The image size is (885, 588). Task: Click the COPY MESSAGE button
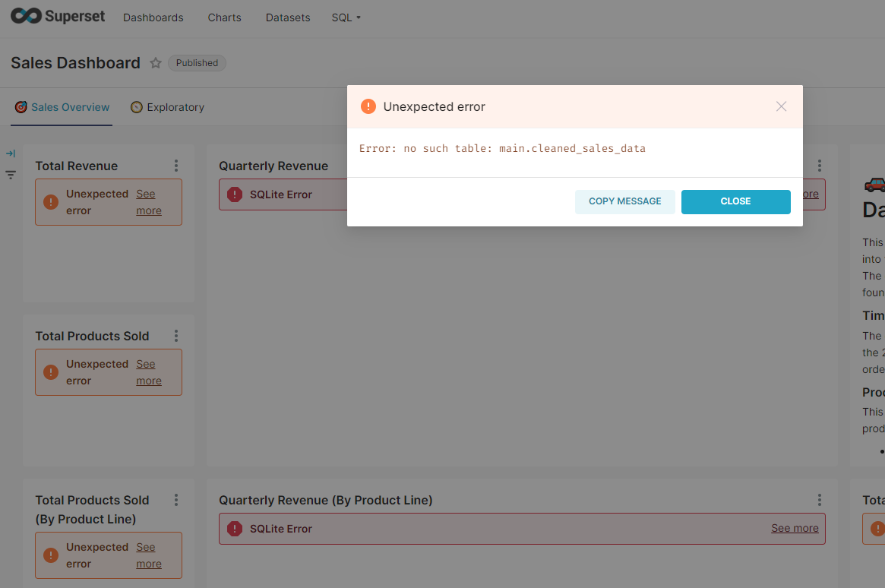tap(624, 201)
